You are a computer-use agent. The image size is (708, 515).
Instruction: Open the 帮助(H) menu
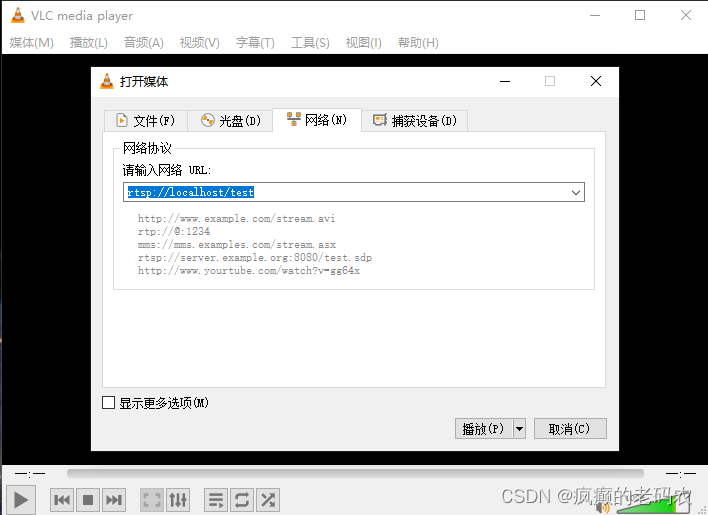coord(418,43)
